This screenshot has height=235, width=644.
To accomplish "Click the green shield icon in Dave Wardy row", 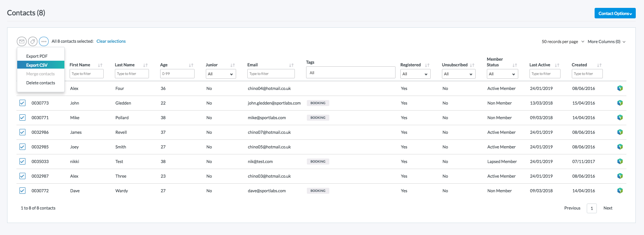I will pyautogui.click(x=620, y=191).
